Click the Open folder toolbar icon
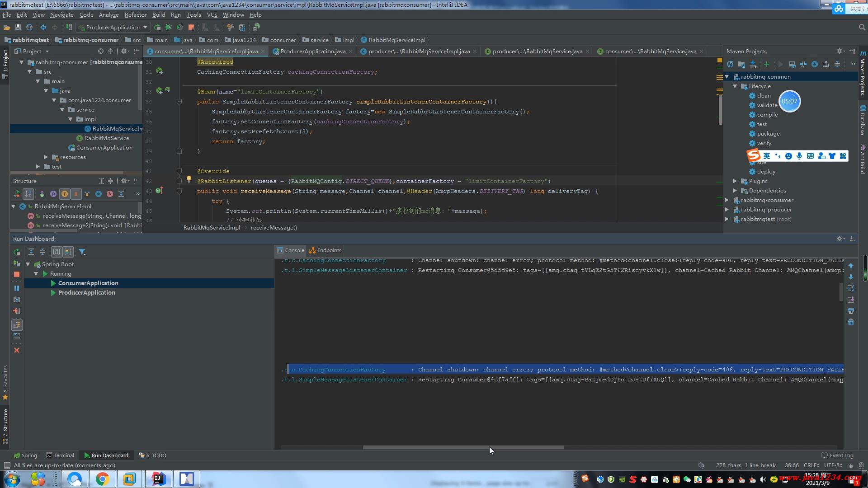The height and width of the screenshot is (488, 868). 6,28
